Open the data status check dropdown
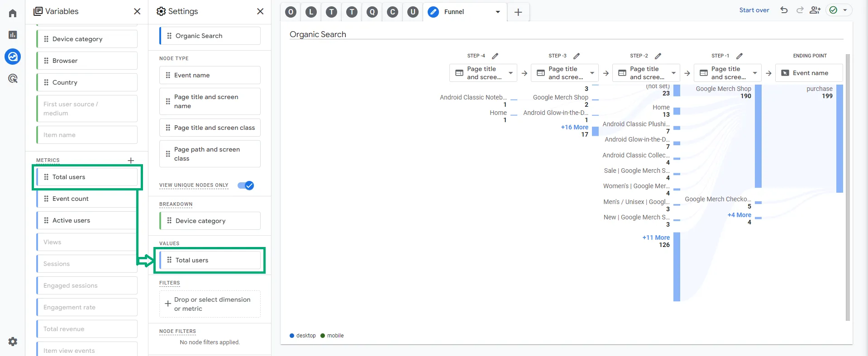The height and width of the screenshot is (356, 868). point(839,10)
